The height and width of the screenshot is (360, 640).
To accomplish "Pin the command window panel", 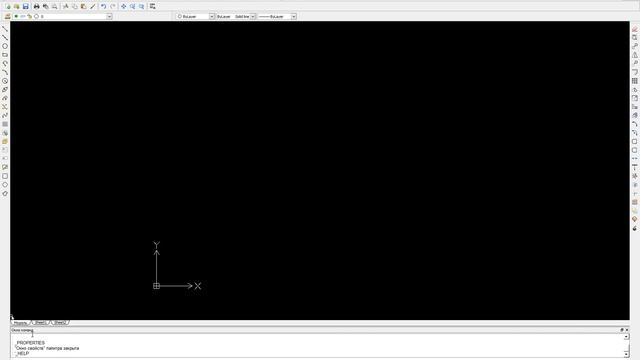I will click(x=622, y=330).
